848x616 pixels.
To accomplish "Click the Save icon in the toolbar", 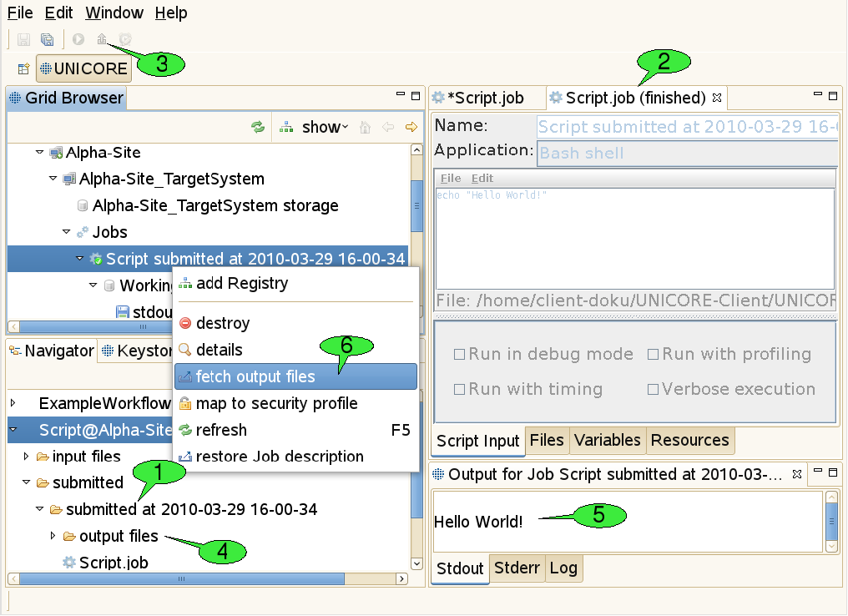I will [x=23, y=39].
